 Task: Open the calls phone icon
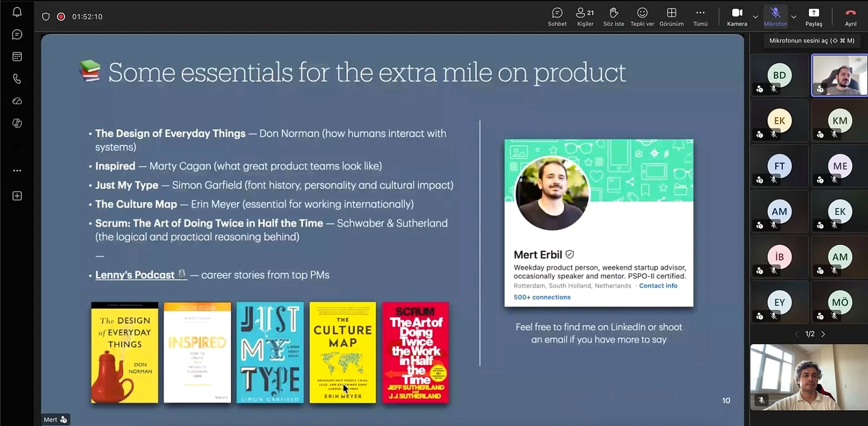(17, 79)
